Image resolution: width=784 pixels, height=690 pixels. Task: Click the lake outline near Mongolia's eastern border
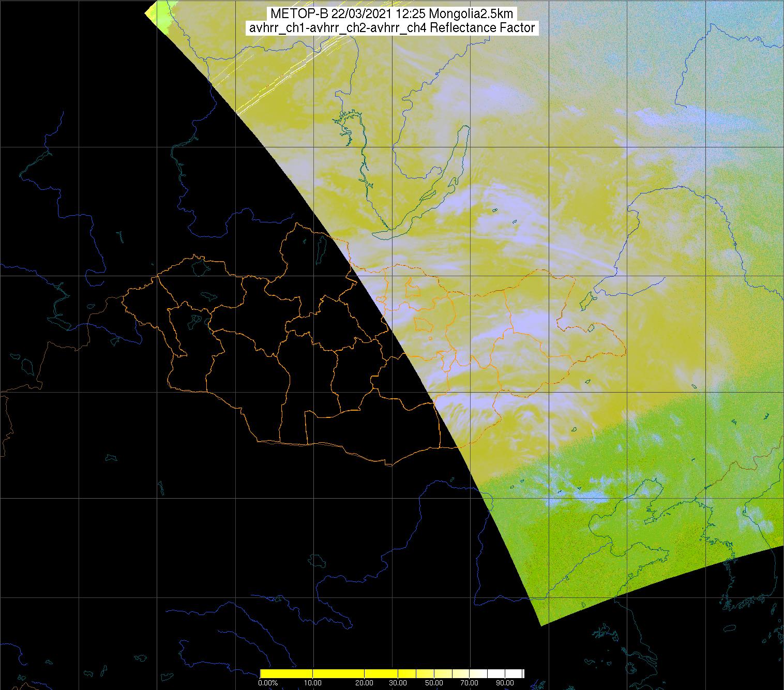pyautogui.click(x=587, y=298)
